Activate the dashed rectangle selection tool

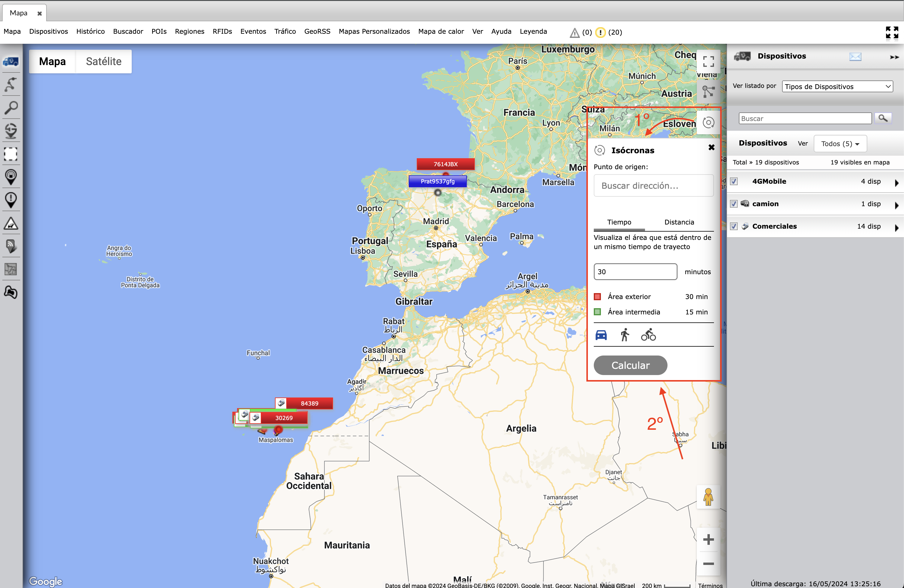(11, 154)
